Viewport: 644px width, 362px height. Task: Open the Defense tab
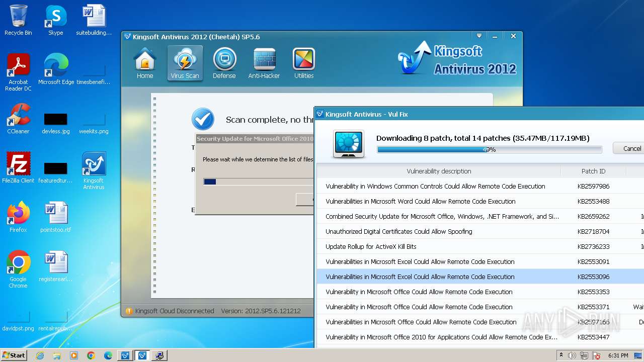pos(224,63)
